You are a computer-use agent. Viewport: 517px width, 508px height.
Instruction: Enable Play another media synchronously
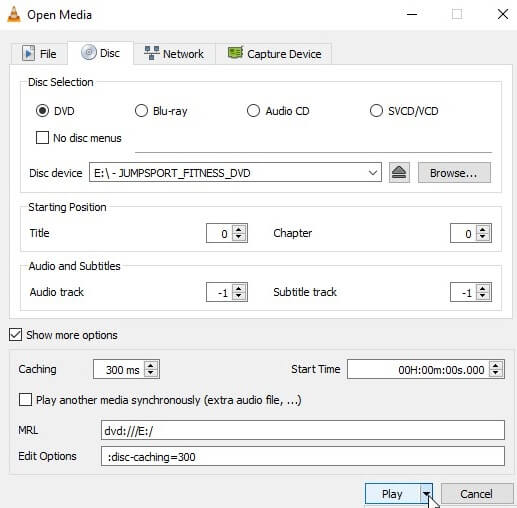tap(26, 400)
